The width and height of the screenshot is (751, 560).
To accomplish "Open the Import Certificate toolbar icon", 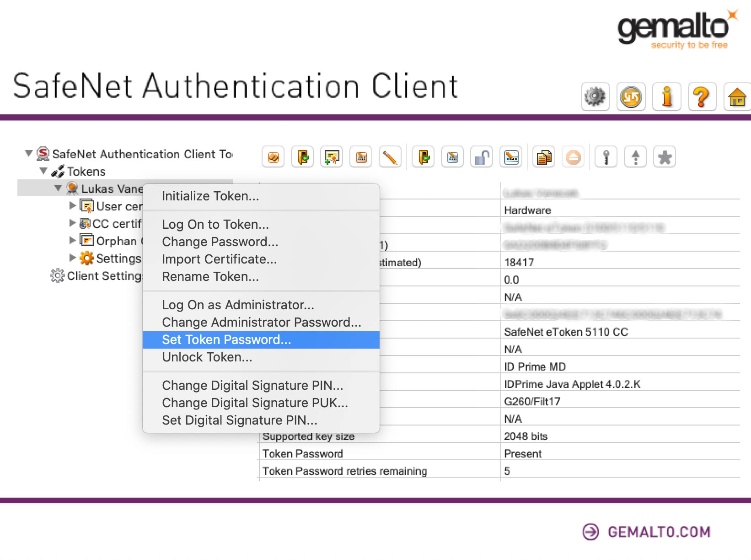I will [x=332, y=156].
